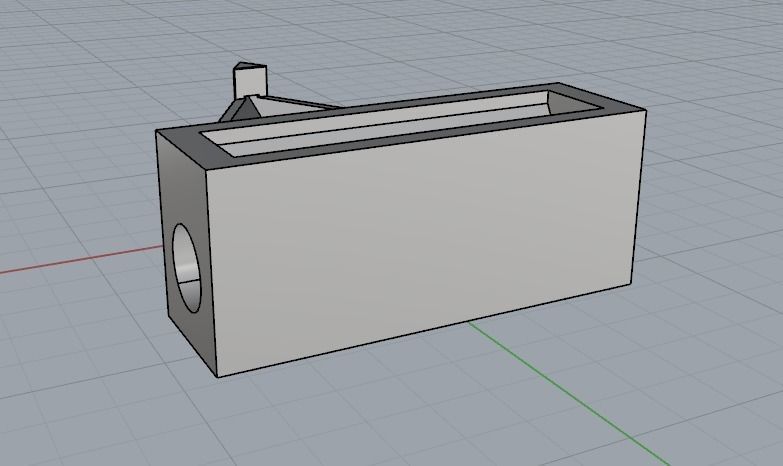Select the large front face of the box
Screen dimensions: 783x466
coord(424,245)
